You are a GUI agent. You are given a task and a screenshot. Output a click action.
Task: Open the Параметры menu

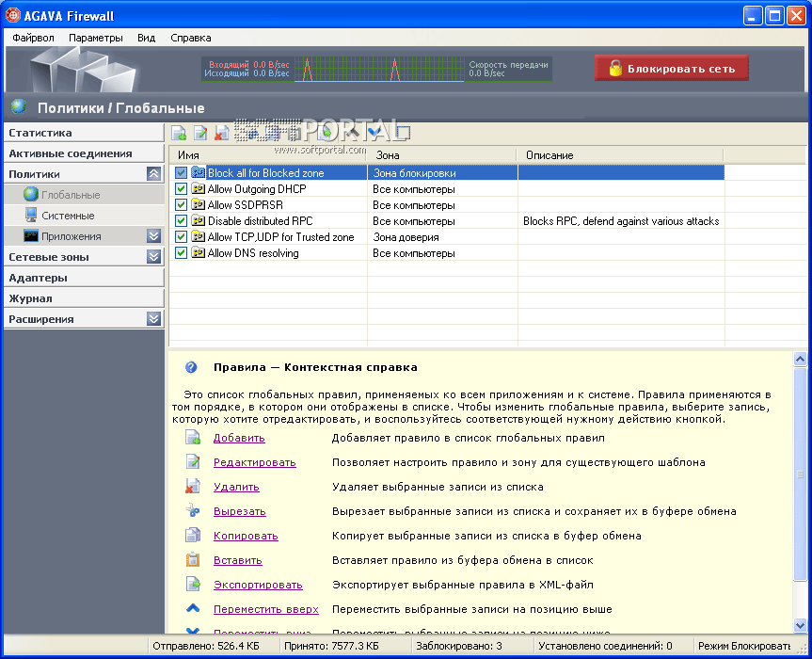[95, 38]
